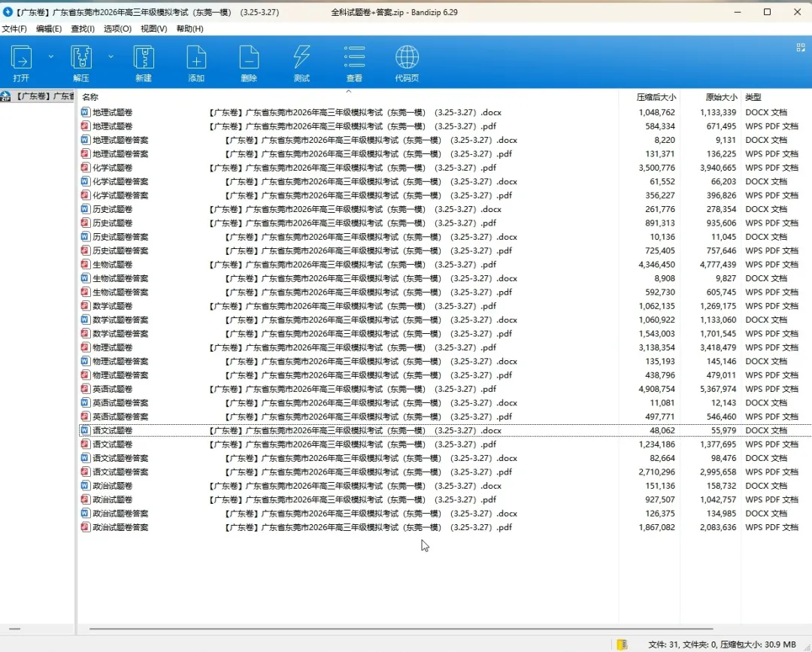This screenshot has width=812, height=652.
Task: Click the 打开 (Open) toolbar icon
Action: point(21,63)
